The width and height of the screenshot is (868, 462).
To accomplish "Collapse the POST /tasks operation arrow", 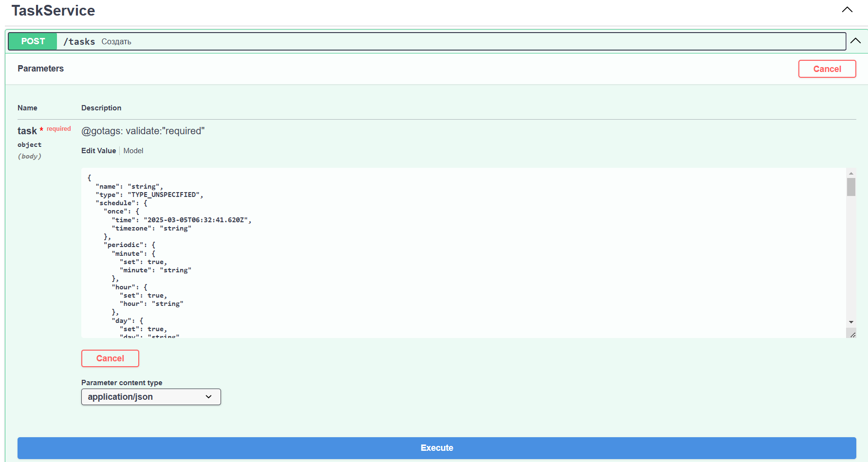I will click(855, 41).
